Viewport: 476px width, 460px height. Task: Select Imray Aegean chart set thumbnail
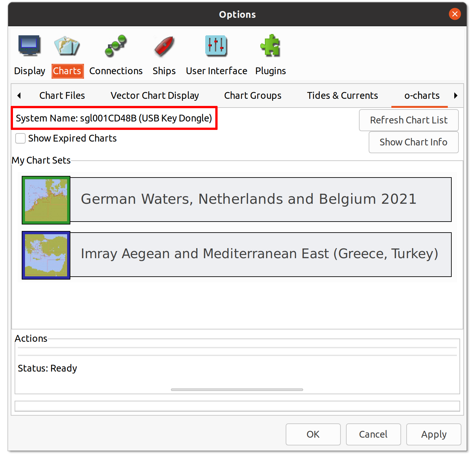[x=46, y=255]
